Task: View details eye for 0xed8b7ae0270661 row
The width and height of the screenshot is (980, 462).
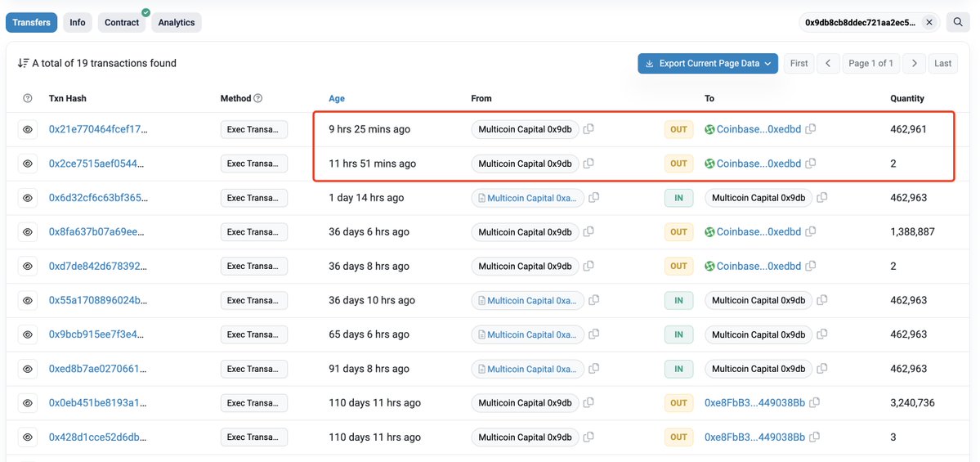Action: pos(28,369)
